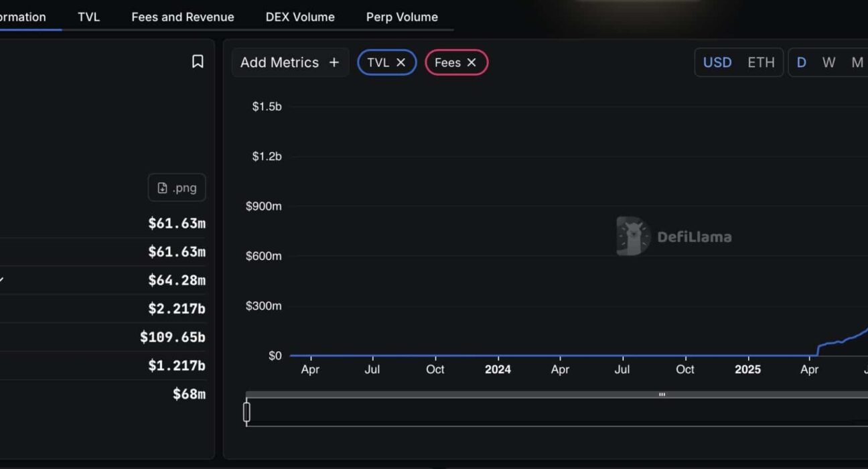Image resolution: width=868 pixels, height=469 pixels.
Task: Remove the Fees metric chip via X
Action: coord(472,62)
